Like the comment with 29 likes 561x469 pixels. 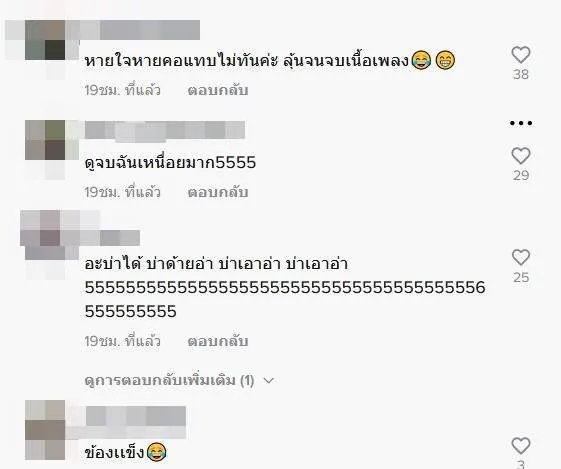(x=521, y=156)
